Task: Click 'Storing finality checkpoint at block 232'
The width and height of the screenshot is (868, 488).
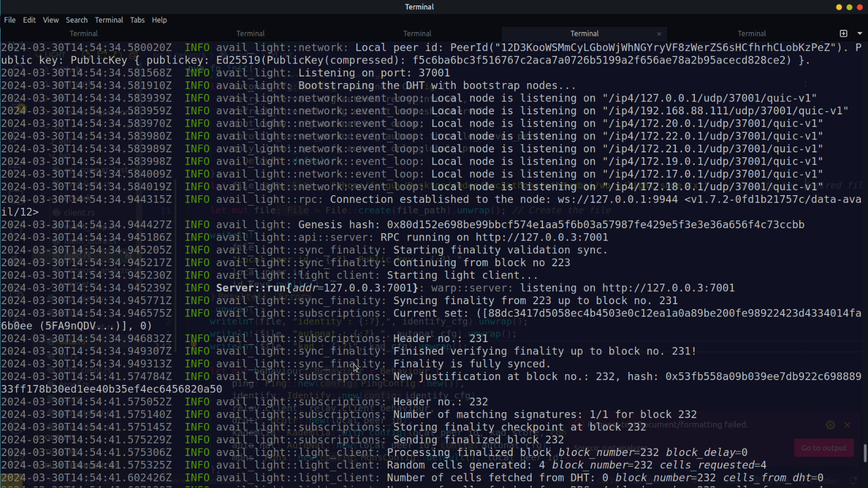Action: (x=520, y=427)
